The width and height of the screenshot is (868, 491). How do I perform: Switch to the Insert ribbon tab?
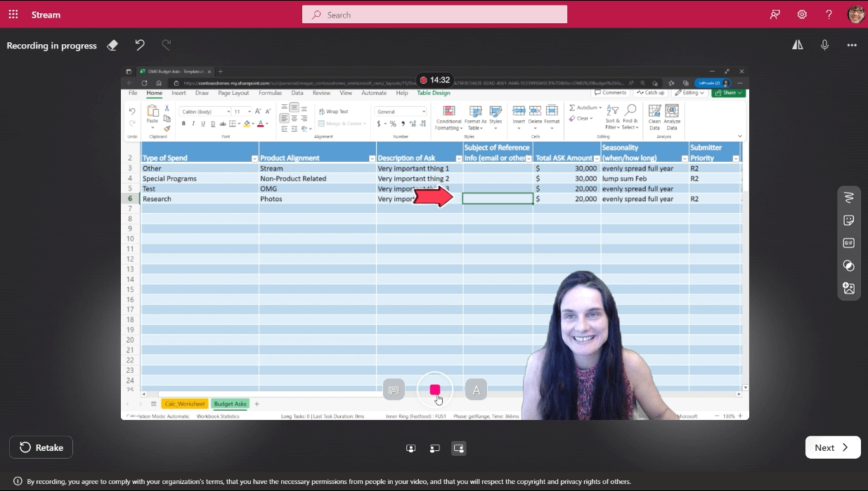tap(179, 93)
